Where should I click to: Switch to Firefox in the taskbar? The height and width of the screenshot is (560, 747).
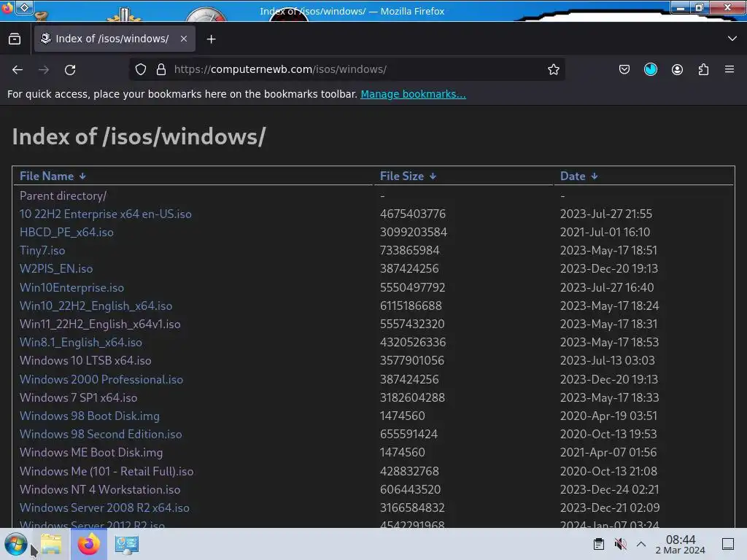click(88, 544)
